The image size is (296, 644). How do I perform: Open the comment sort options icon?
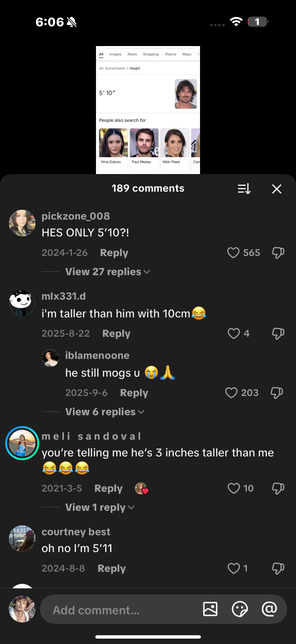pos(244,189)
